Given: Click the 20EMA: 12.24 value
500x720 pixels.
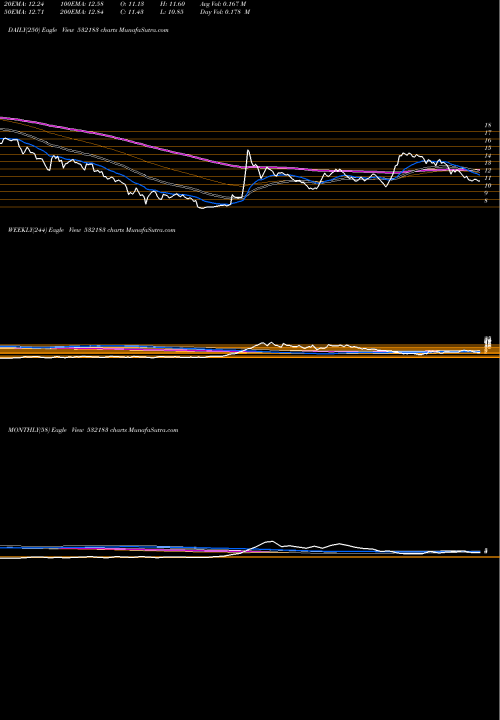Looking at the screenshot, I should 23,4.
